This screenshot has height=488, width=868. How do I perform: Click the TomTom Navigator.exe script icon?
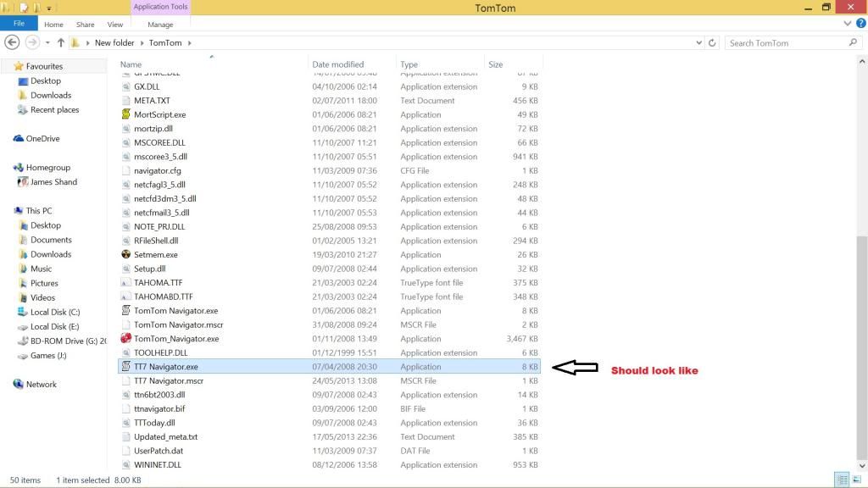tap(126, 310)
